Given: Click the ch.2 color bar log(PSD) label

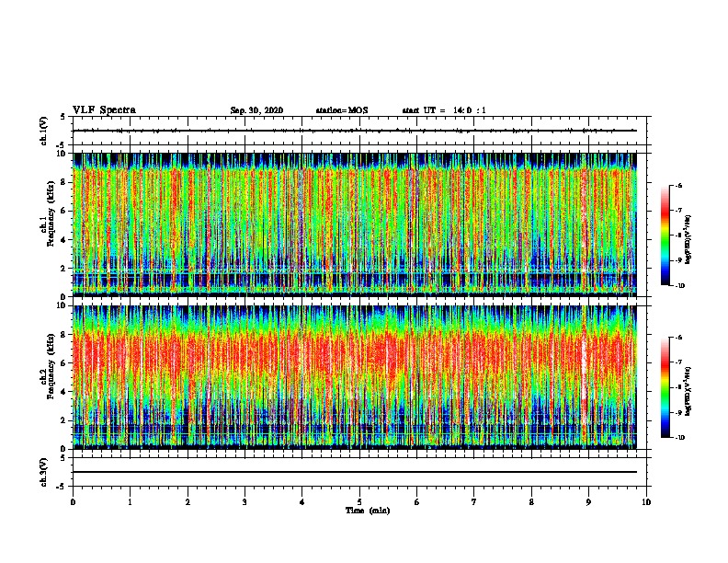Looking at the screenshot, I should coord(688,391).
